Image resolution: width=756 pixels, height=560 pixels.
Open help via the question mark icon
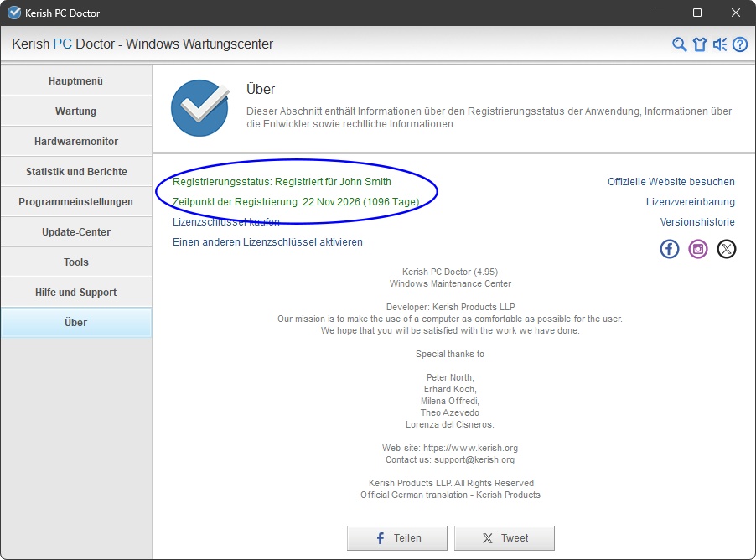(740, 44)
